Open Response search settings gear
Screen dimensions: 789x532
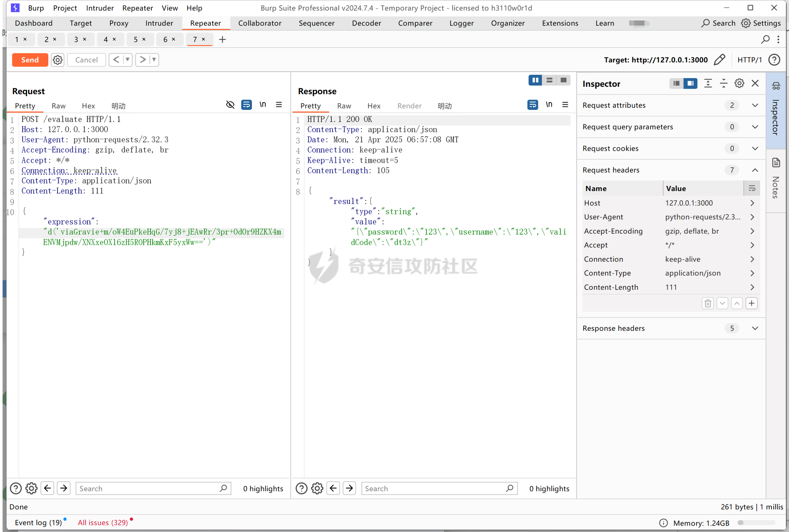click(x=317, y=489)
